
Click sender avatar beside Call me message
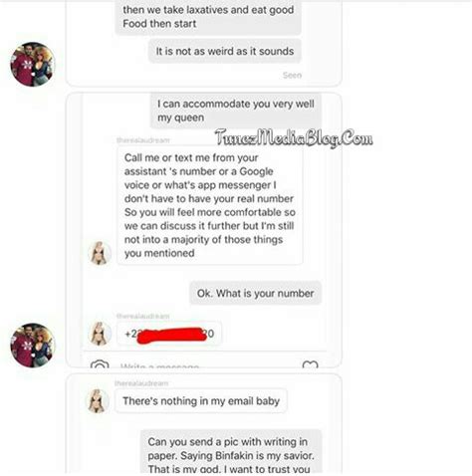[x=100, y=253]
